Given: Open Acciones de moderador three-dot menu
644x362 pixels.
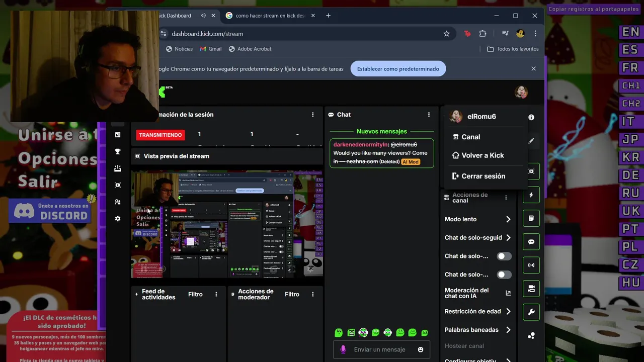Looking at the screenshot, I should (x=313, y=294).
